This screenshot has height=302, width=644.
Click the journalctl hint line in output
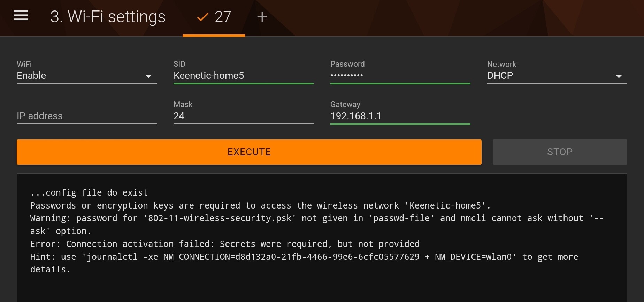click(304, 257)
